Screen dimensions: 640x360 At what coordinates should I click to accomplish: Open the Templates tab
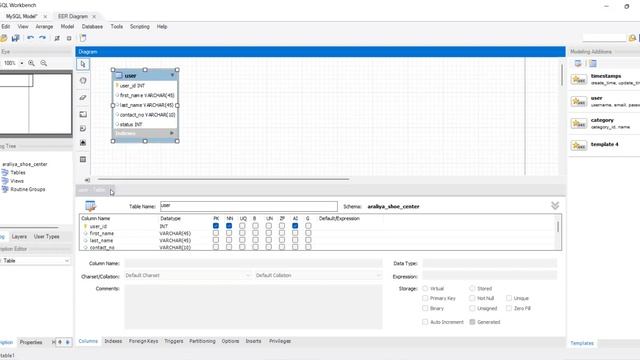[582, 343]
